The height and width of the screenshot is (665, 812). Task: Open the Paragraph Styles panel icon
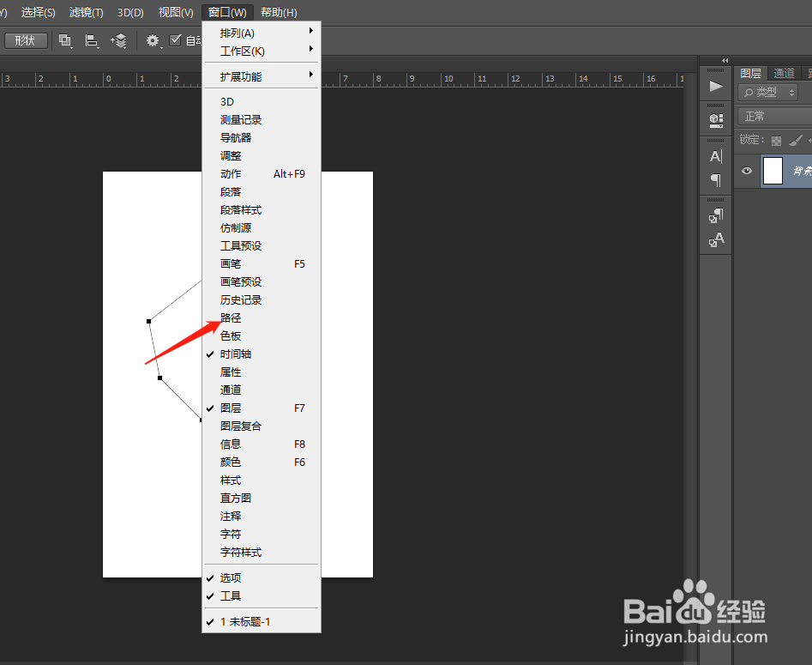(715, 215)
